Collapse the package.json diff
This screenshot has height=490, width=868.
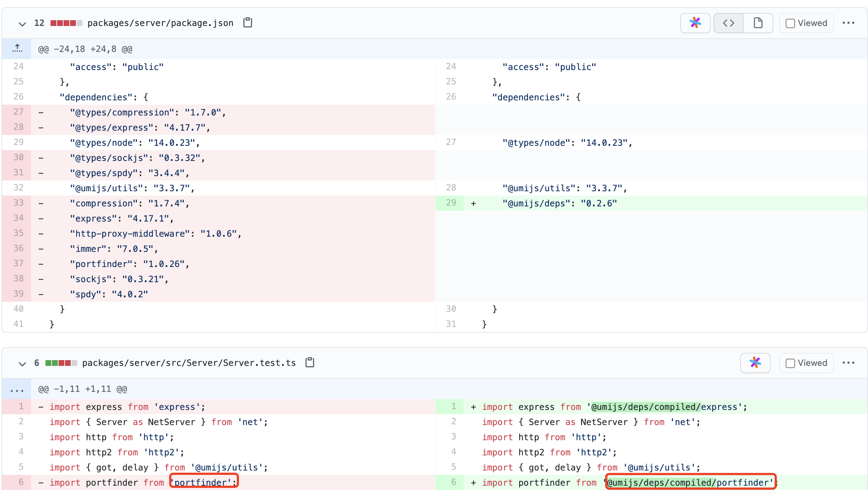click(22, 24)
